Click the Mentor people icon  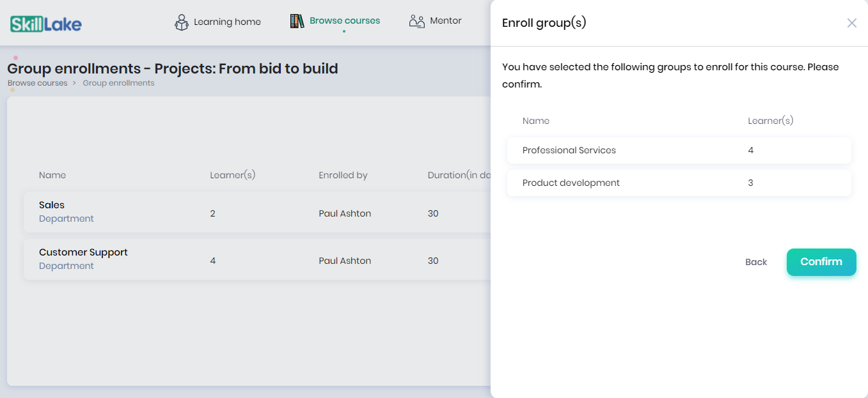(x=417, y=21)
